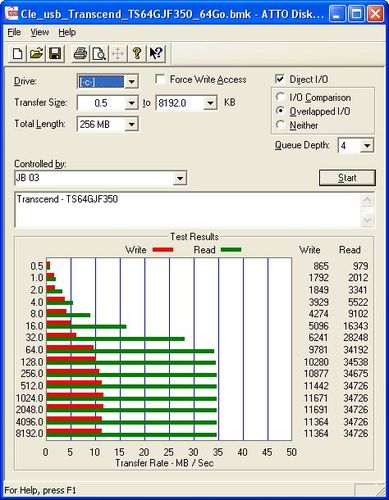Click read value 28248 in results

click(356, 338)
